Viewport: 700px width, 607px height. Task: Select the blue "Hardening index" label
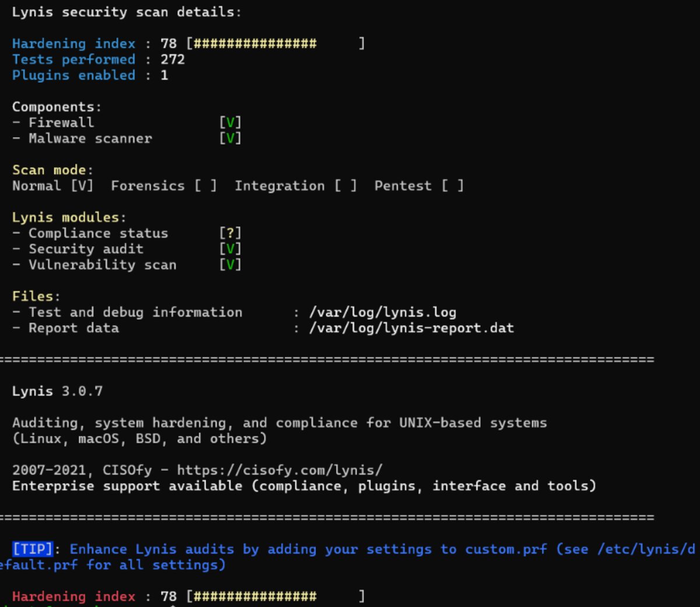(73, 44)
